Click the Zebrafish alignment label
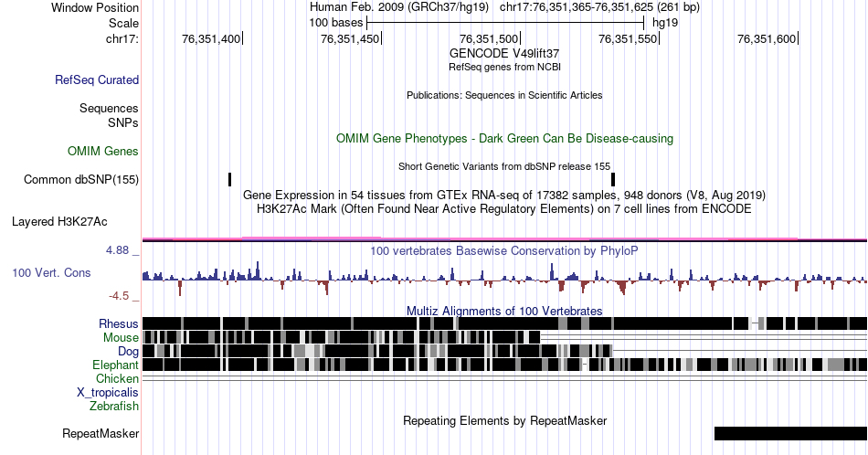Screen dimensions: 868x455 [114, 406]
